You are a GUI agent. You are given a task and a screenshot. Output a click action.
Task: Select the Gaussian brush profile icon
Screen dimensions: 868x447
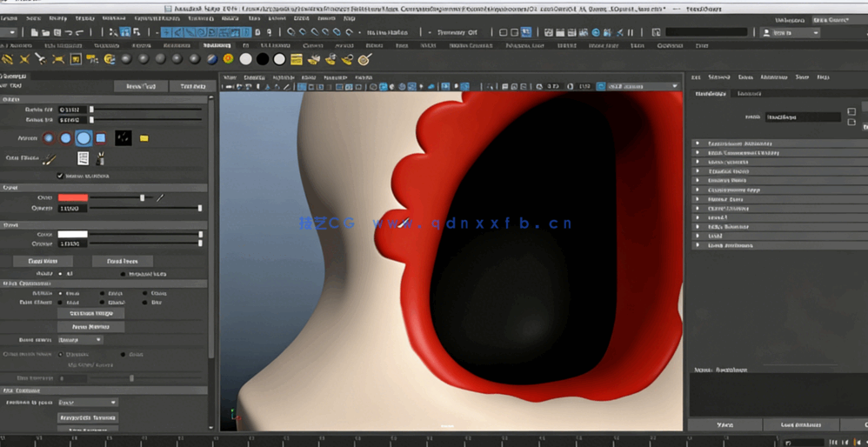coord(49,138)
